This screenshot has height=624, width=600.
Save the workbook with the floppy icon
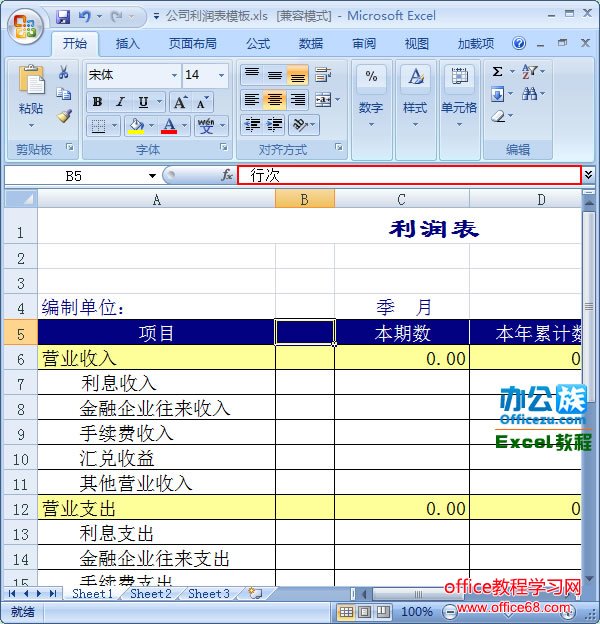coord(62,16)
